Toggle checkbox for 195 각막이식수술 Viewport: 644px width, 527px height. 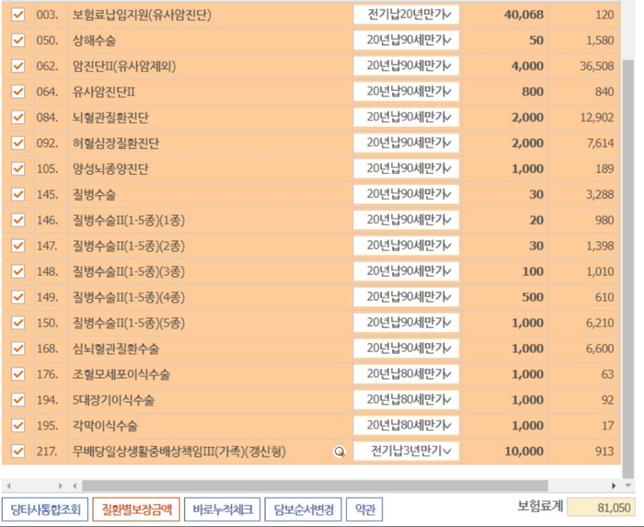coord(17,425)
